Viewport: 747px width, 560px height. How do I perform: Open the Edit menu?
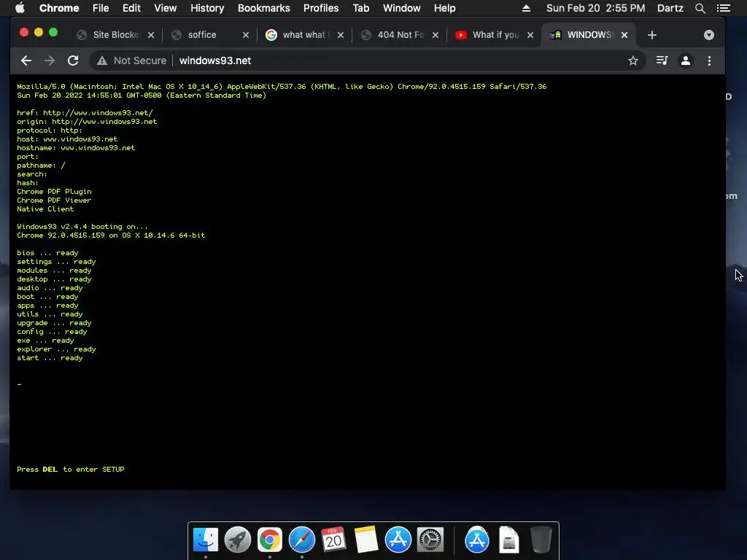131,8
